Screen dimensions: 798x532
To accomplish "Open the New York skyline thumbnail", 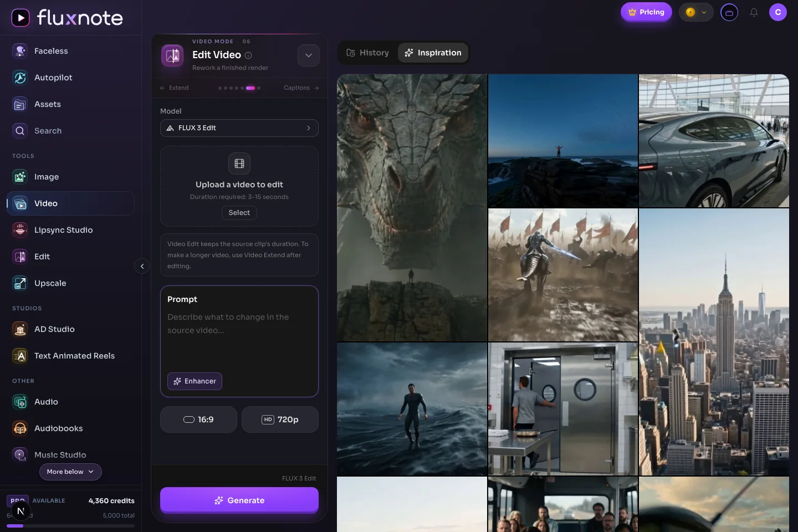I will [x=714, y=342].
